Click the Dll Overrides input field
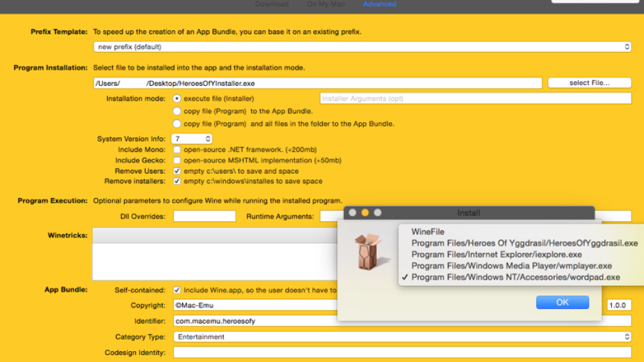 tap(204, 216)
